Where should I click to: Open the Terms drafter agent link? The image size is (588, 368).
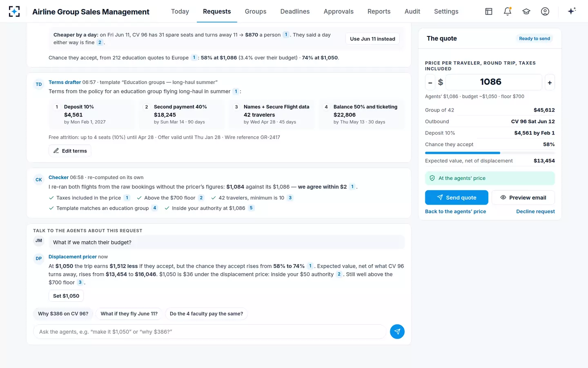pos(65,82)
